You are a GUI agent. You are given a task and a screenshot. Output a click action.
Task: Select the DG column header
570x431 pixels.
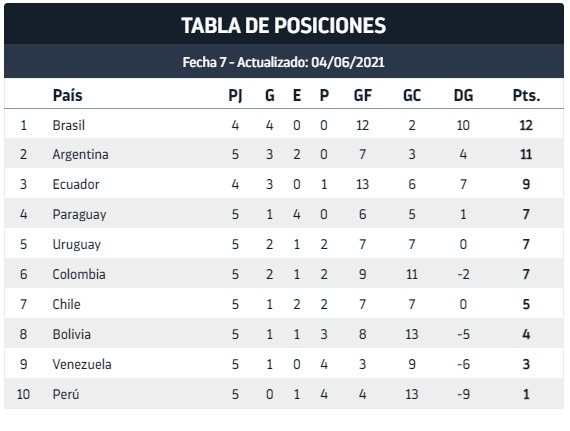coord(463,95)
